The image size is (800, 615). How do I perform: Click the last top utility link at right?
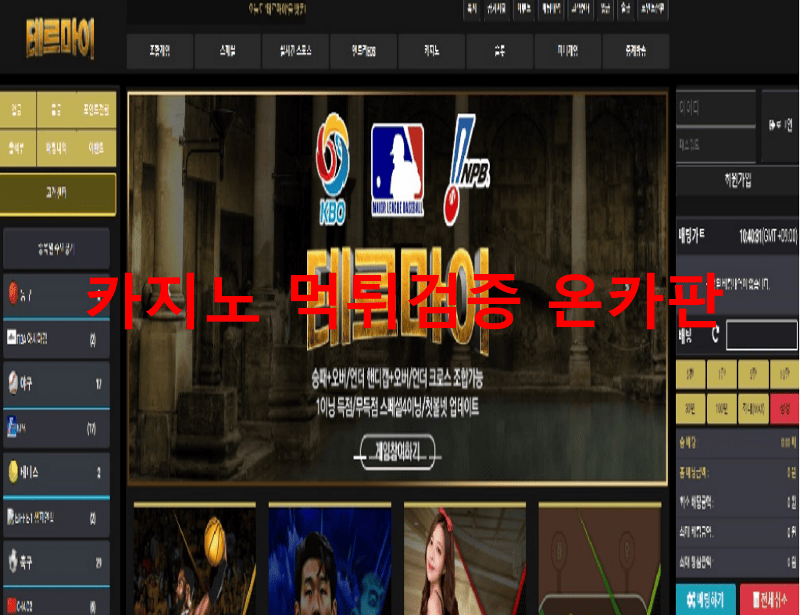[653, 9]
